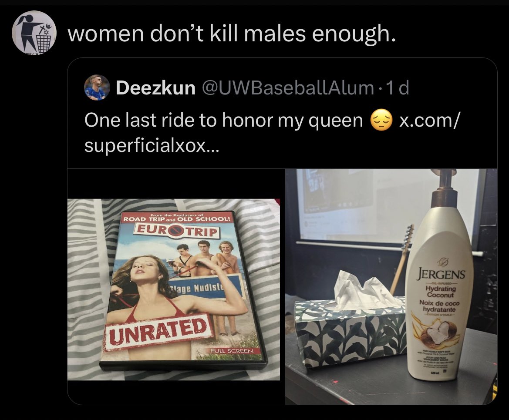Open the Jergens lotion photo
This screenshot has width=509, height=420.
[391, 286]
